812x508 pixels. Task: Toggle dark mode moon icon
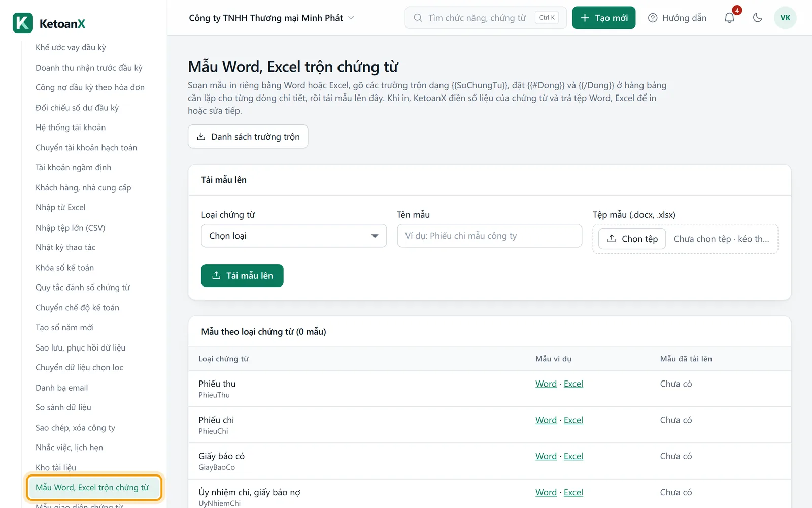click(758, 18)
